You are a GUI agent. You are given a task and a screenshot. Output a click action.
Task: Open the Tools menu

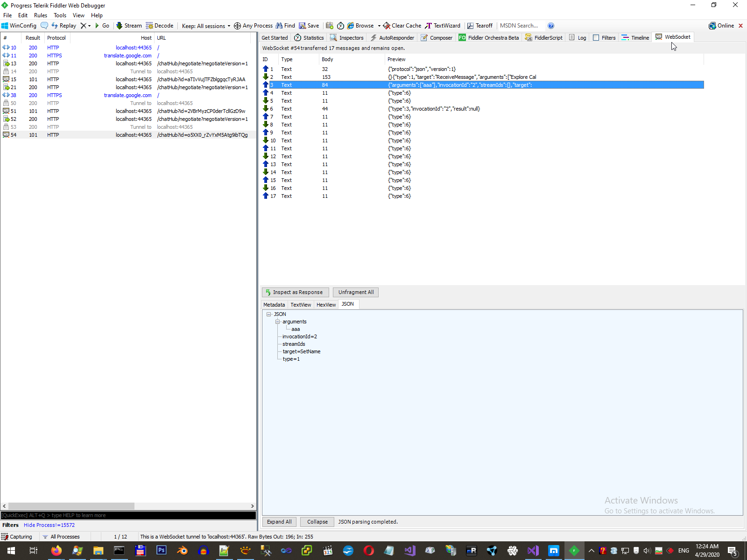[x=60, y=15]
